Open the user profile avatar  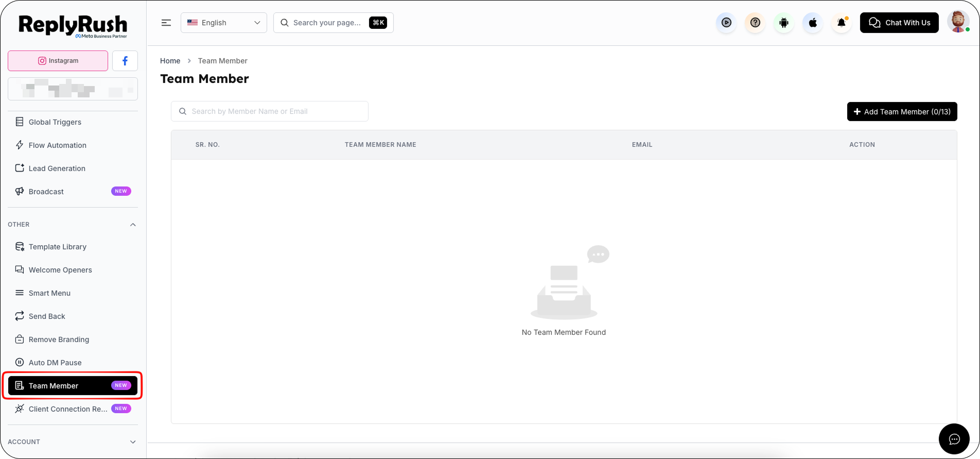click(x=958, y=22)
